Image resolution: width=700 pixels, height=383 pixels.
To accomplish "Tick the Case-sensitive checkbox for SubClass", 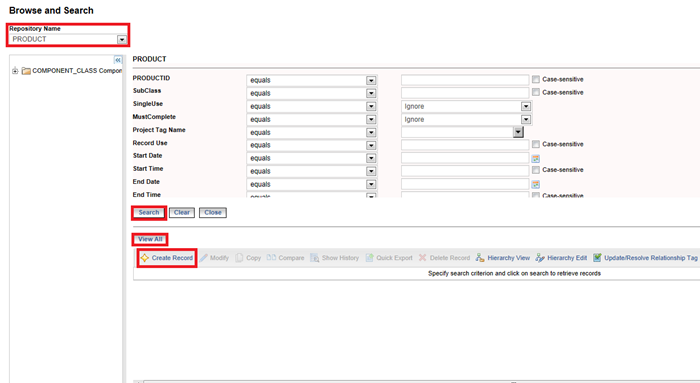I will 536,92.
